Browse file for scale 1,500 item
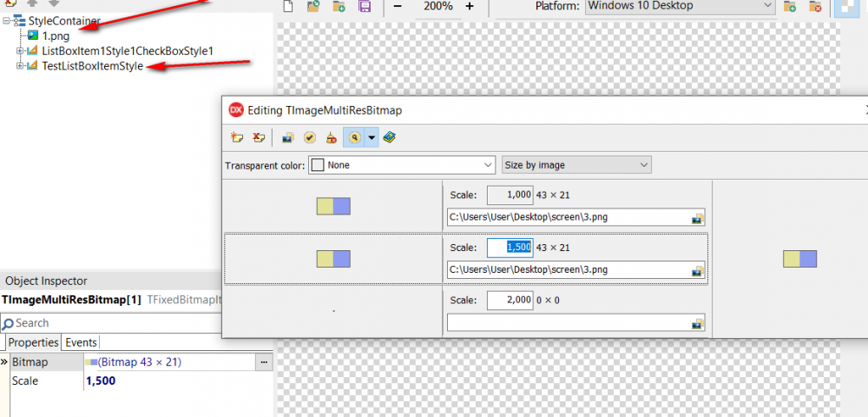This screenshot has width=868, height=417. click(x=697, y=271)
